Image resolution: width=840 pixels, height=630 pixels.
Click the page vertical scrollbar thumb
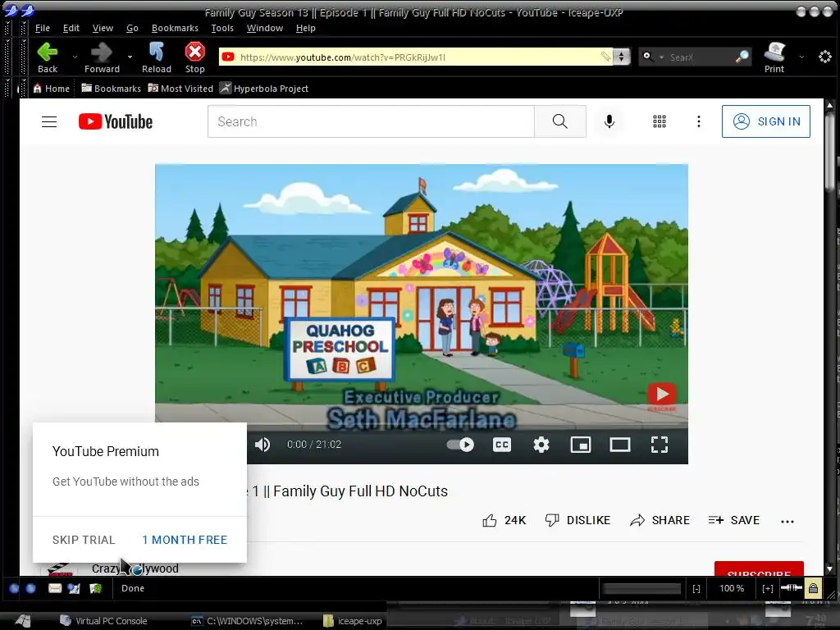(829, 150)
